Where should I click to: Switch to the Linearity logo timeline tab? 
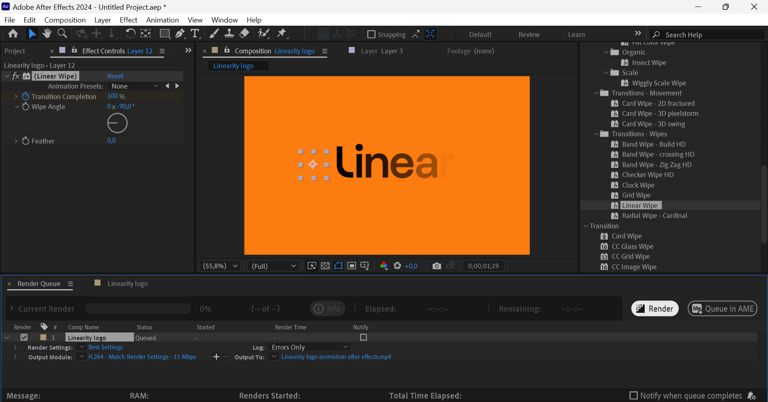tap(127, 284)
